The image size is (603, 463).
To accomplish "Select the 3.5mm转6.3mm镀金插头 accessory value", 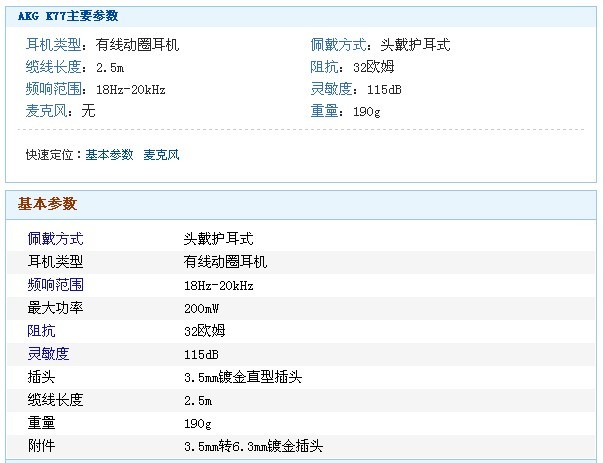I will 253,446.
